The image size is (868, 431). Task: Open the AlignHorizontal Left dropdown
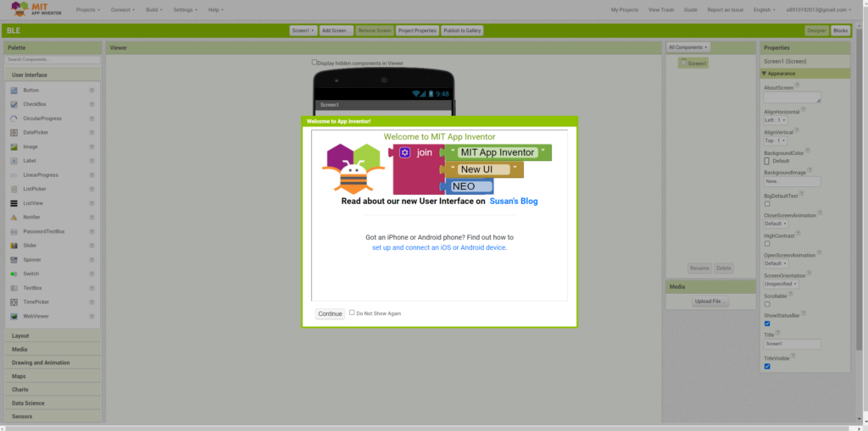point(776,120)
